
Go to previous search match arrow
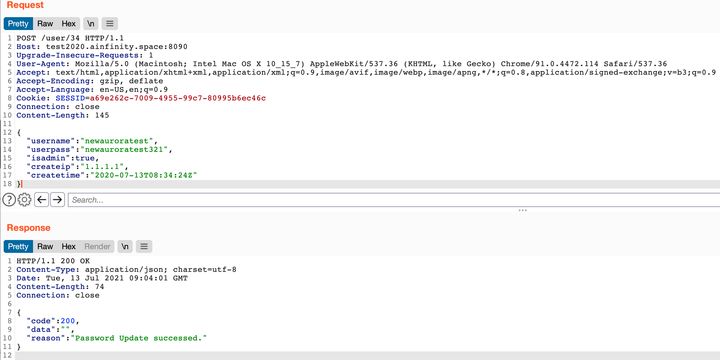click(41, 200)
